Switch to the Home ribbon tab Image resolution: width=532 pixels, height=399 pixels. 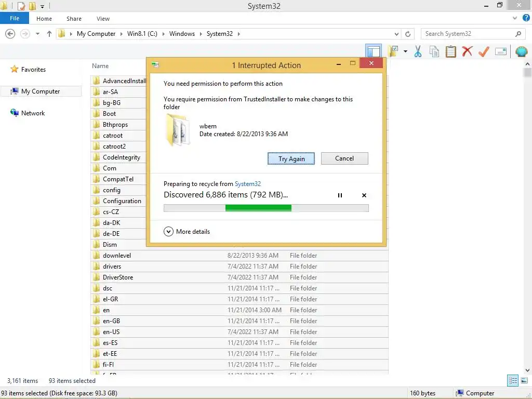(44, 19)
